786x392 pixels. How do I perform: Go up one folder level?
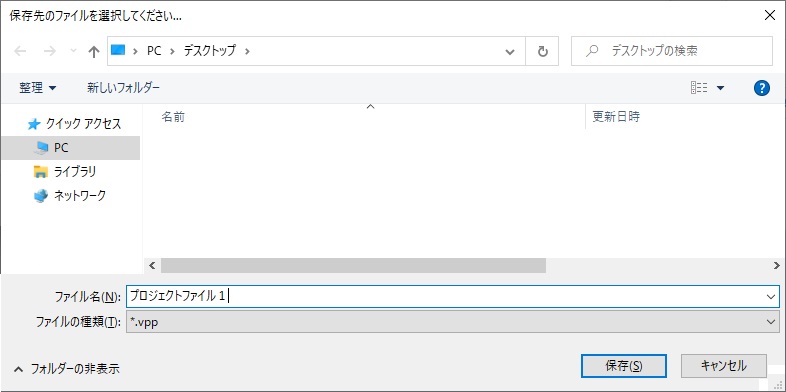pyautogui.click(x=94, y=51)
